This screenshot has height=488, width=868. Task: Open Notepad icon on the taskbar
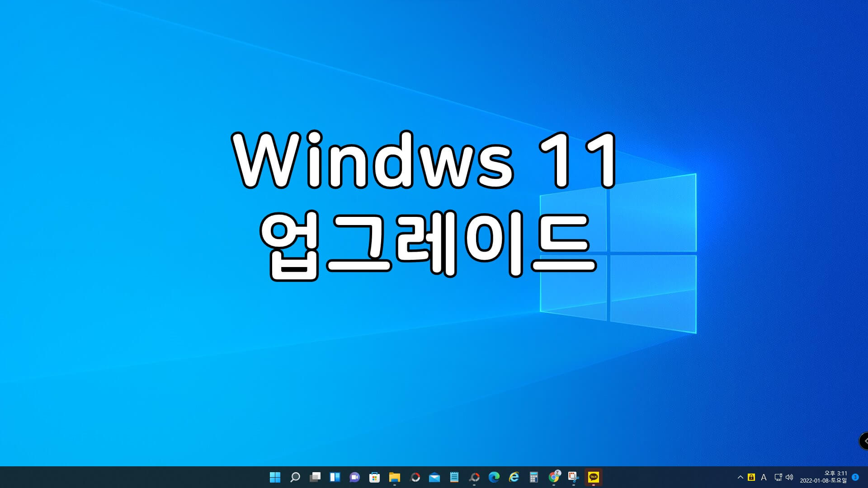[454, 477]
